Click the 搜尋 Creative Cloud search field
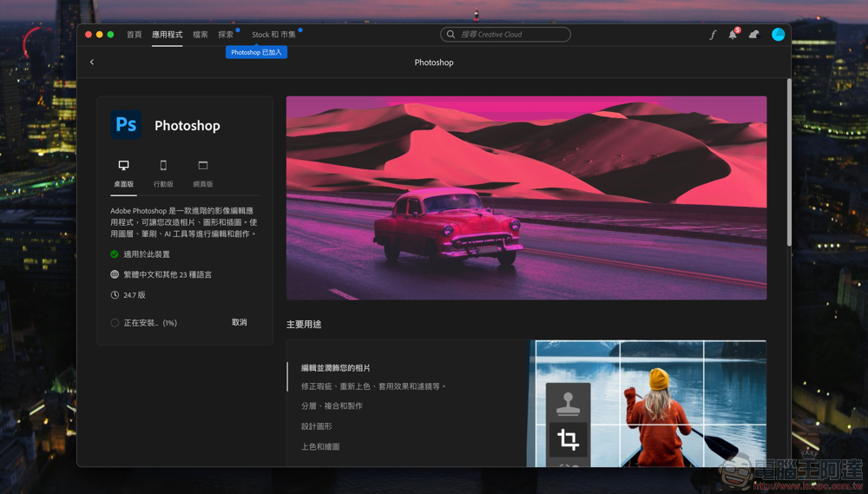This screenshot has width=868, height=494. tap(505, 35)
